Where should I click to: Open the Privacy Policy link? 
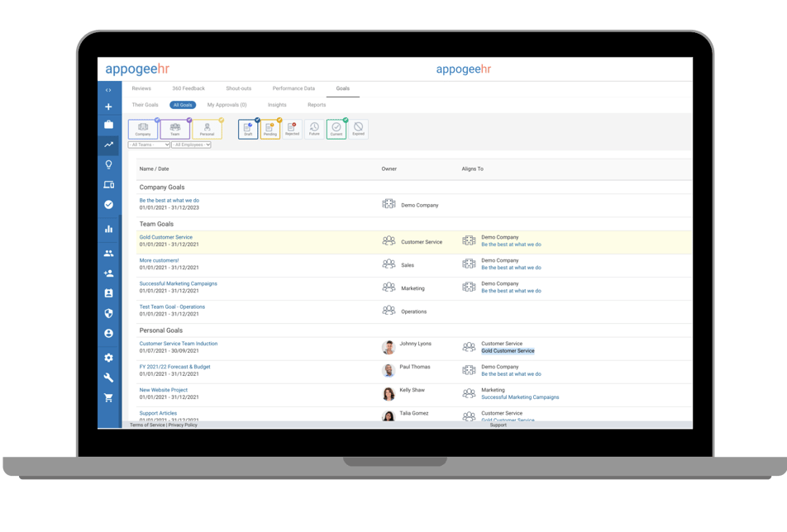pyautogui.click(x=183, y=425)
